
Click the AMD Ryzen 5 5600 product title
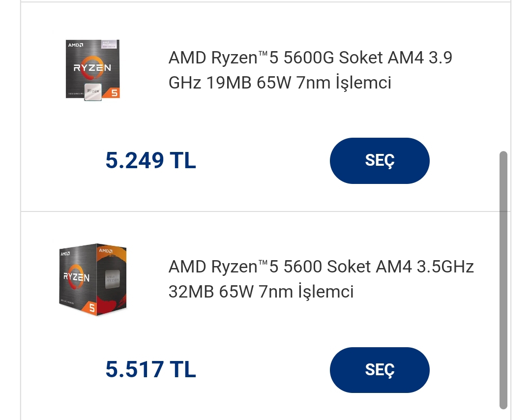pos(321,279)
